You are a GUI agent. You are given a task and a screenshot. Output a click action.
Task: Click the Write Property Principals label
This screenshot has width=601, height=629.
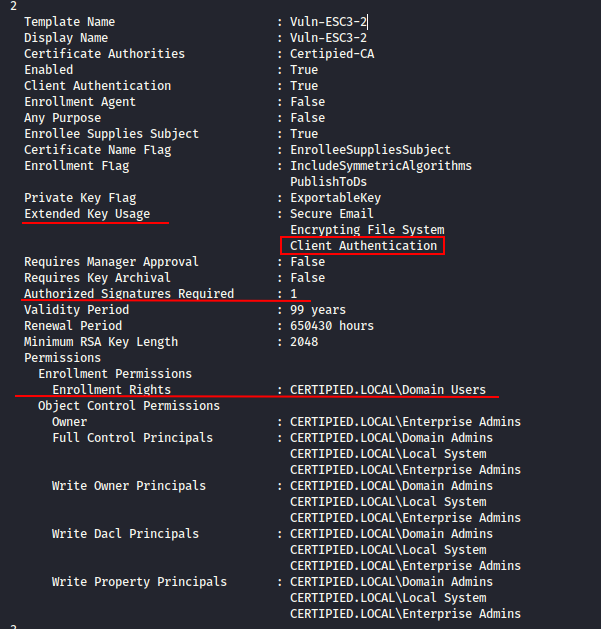pyautogui.click(x=139, y=582)
